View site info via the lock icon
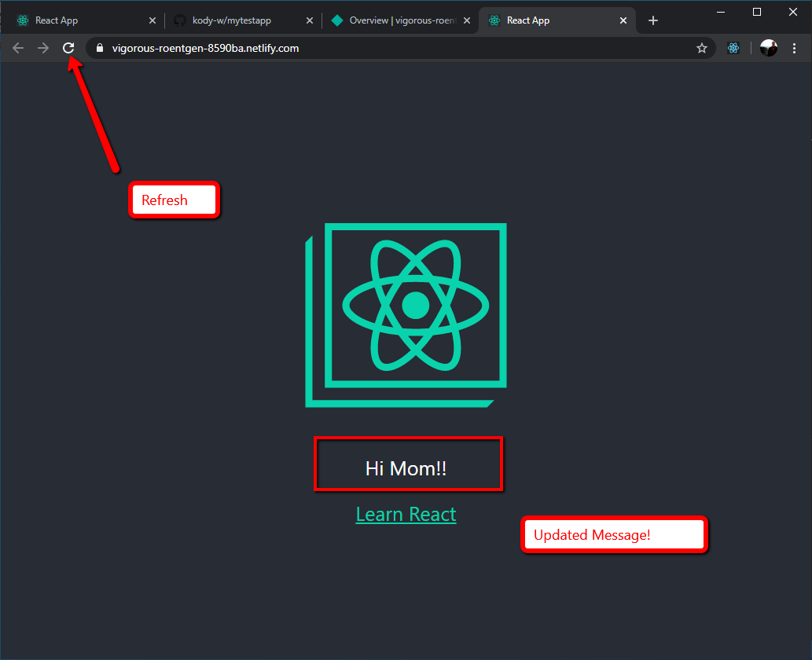 100,48
